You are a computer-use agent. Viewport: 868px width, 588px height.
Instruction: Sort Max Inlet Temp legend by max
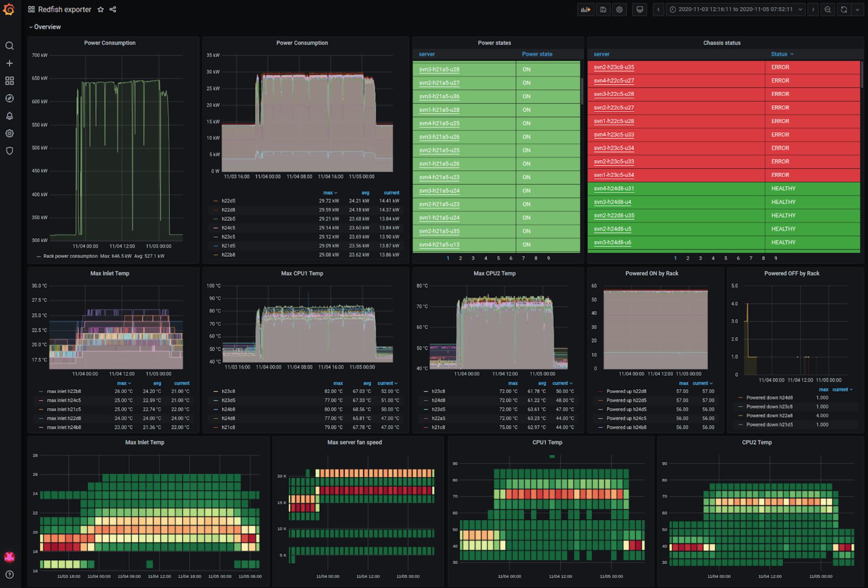pyautogui.click(x=124, y=383)
